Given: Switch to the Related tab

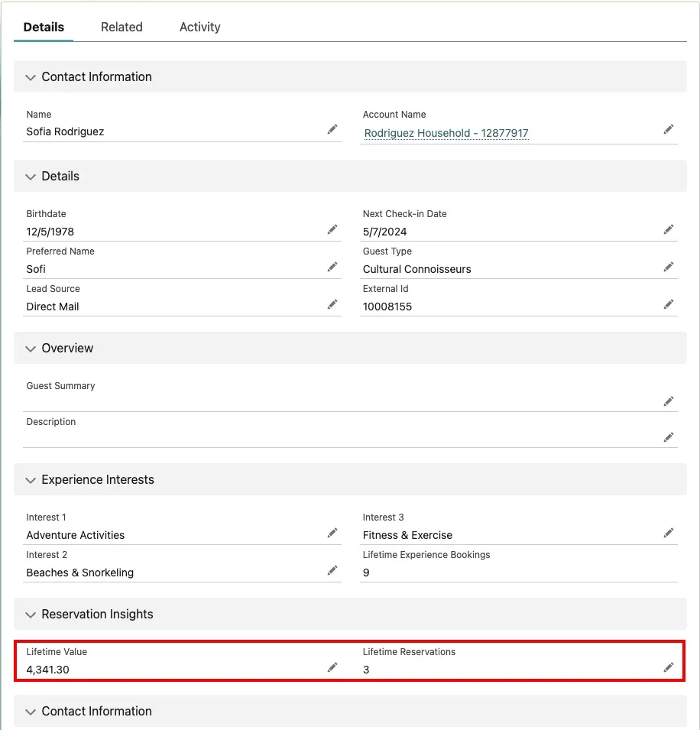Looking at the screenshot, I should coord(122,27).
